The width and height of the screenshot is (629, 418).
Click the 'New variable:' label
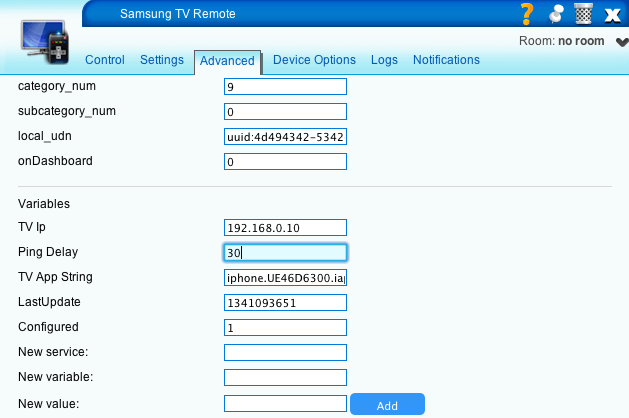[x=55, y=377]
